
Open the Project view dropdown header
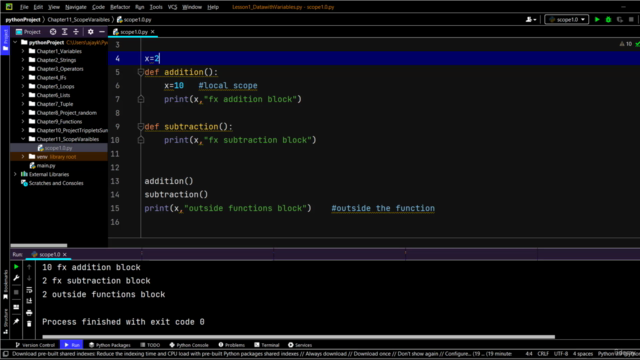pyautogui.click(x=28, y=31)
